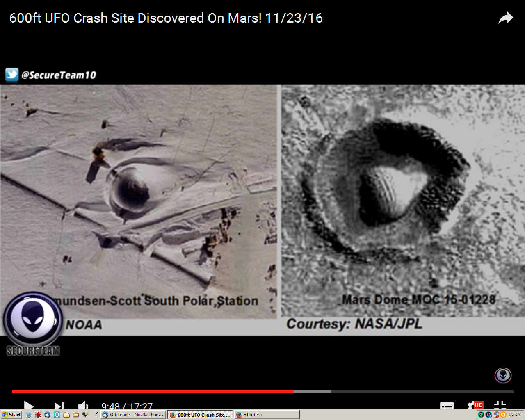The height and width of the screenshot is (420, 525).
Task: Play the video
Action: click(29, 405)
